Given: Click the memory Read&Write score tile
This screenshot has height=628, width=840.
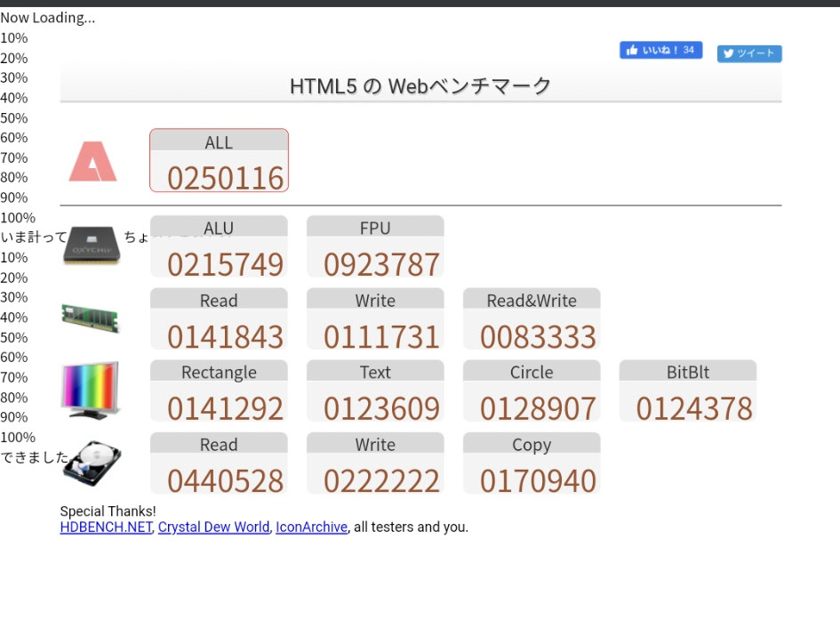Looking at the screenshot, I should pos(532,318).
